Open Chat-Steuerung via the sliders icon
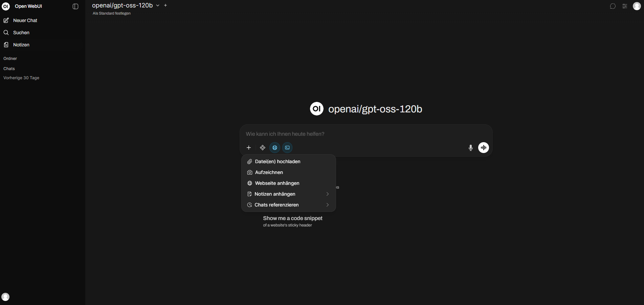This screenshot has width=644, height=305. (x=625, y=6)
